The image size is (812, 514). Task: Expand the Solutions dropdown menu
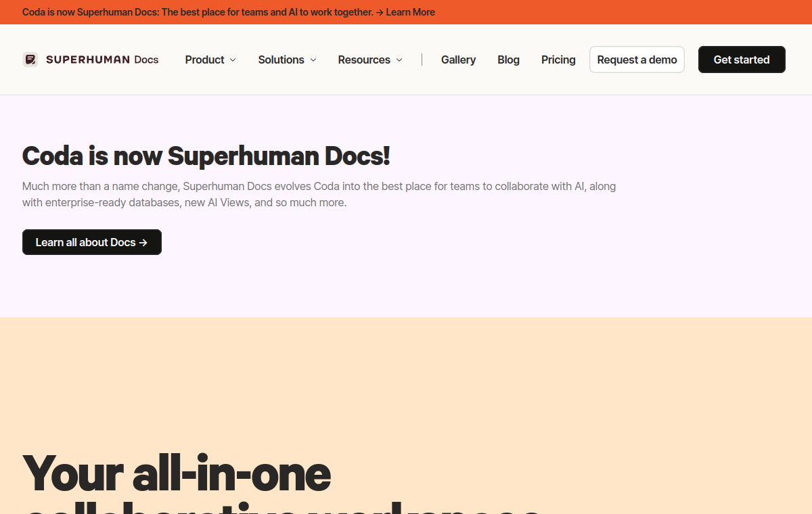tap(287, 60)
